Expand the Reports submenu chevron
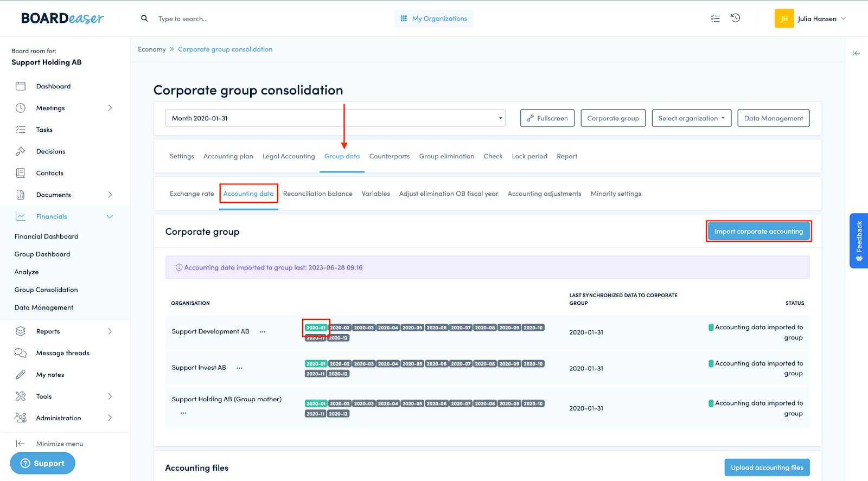The height and width of the screenshot is (481, 868). pyautogui.click(x=110, y=331)
